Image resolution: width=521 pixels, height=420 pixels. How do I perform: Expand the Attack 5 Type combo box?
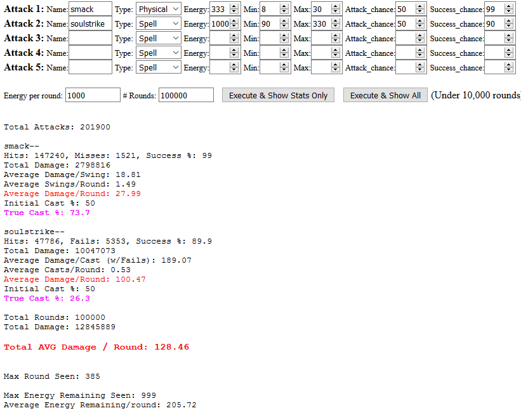158,68
